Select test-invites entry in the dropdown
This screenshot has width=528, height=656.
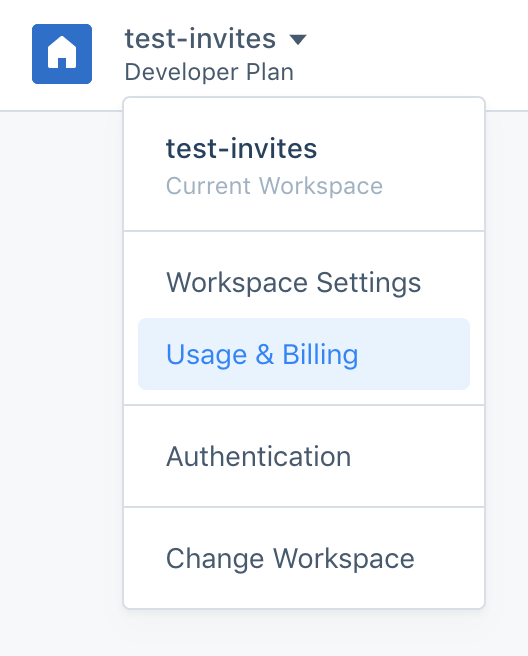pyautogui.click(x=304, y=165)
